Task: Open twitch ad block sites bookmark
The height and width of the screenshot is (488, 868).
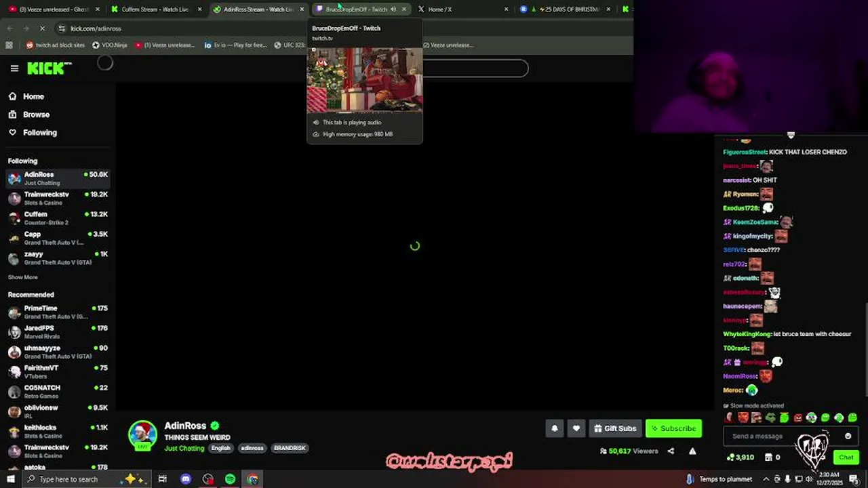Action: (56, 45)
